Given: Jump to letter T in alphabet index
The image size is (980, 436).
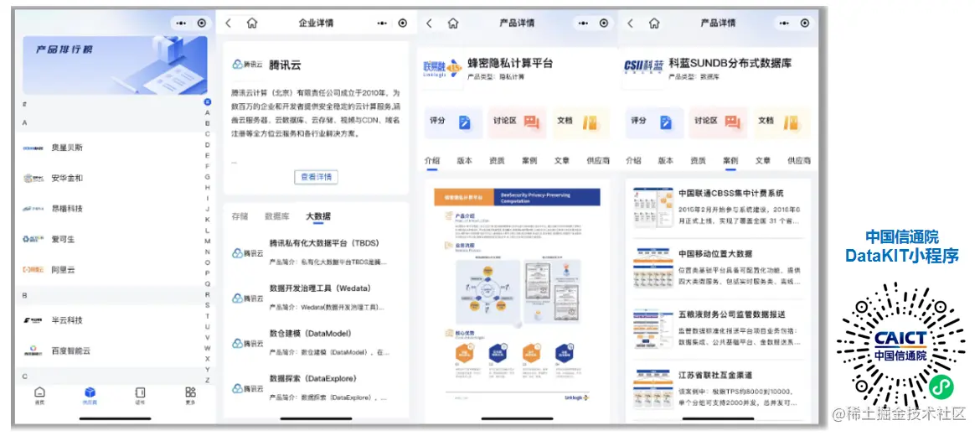Looking at the screenshot, I should [x=208, y=316].
